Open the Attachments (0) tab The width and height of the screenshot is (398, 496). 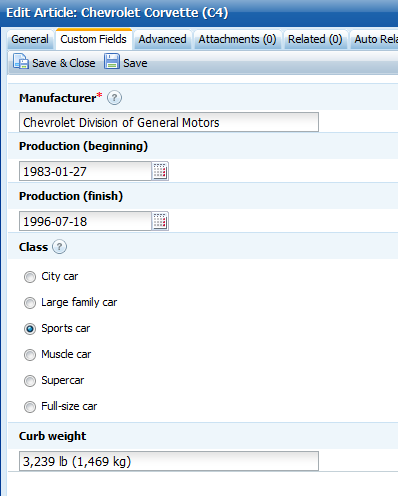pos(238,39)
